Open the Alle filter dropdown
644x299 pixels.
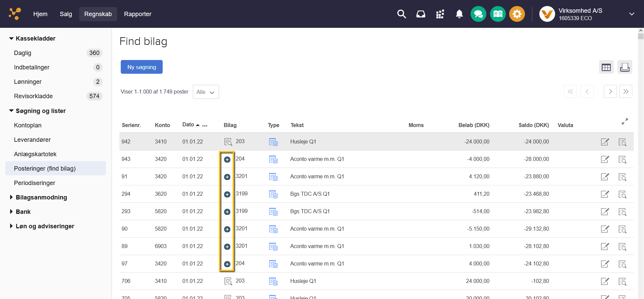point(206,92)
